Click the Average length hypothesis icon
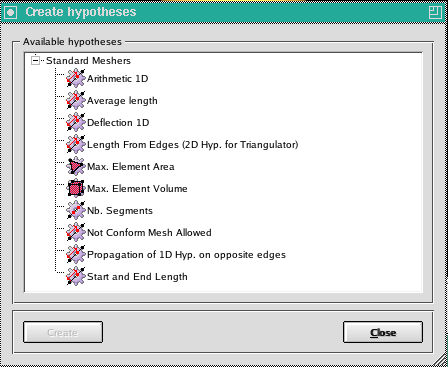 point(76,100)
